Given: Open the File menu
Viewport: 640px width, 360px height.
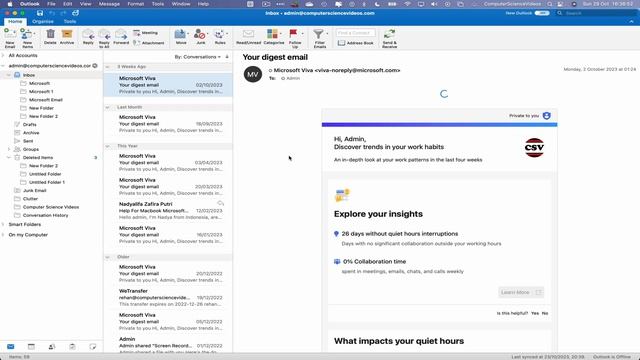Looking at the screenshot, I should [x=51, y=4].
